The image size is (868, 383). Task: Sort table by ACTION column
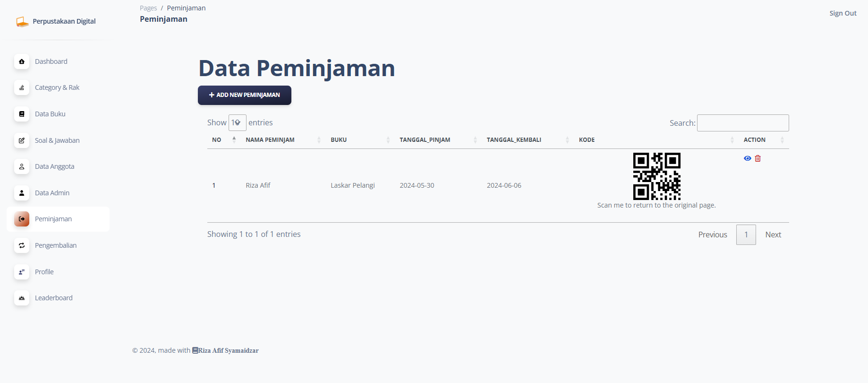click(x=764, y=140)
